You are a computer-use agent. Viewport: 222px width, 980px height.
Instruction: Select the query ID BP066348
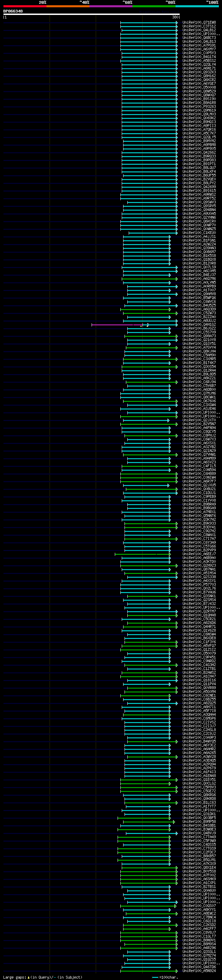pyautogui.click(x=13, y=11)
